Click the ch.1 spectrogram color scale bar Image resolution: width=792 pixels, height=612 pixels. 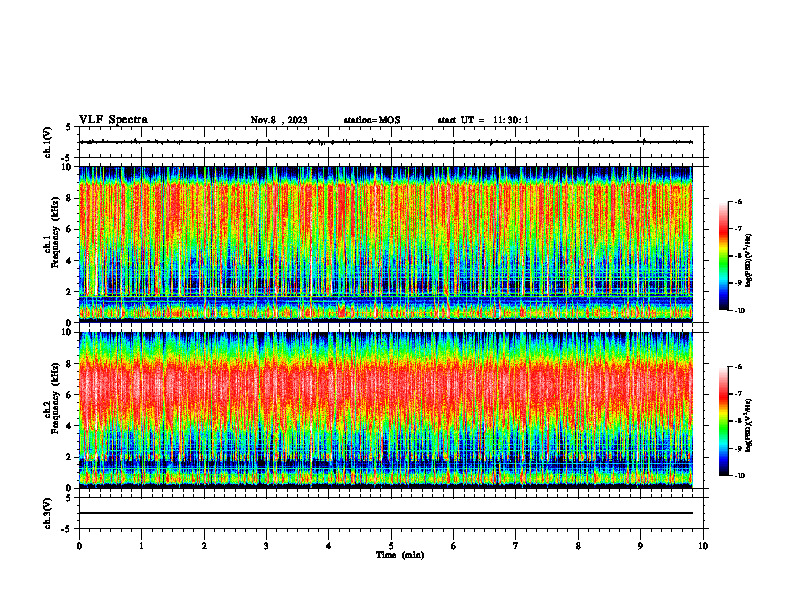pyautogui.click(x=724, y=256)
